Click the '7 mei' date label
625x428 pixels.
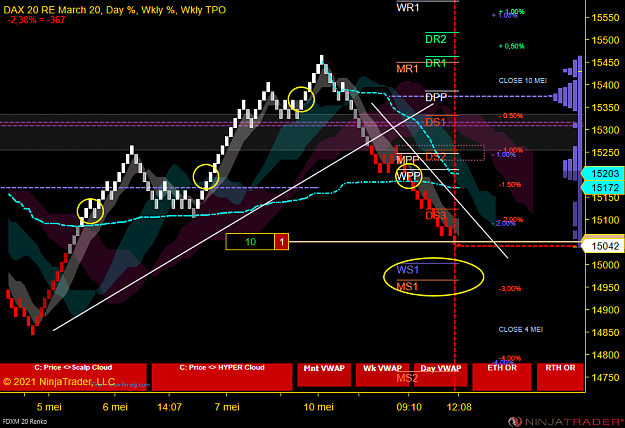tap(227, 407)
